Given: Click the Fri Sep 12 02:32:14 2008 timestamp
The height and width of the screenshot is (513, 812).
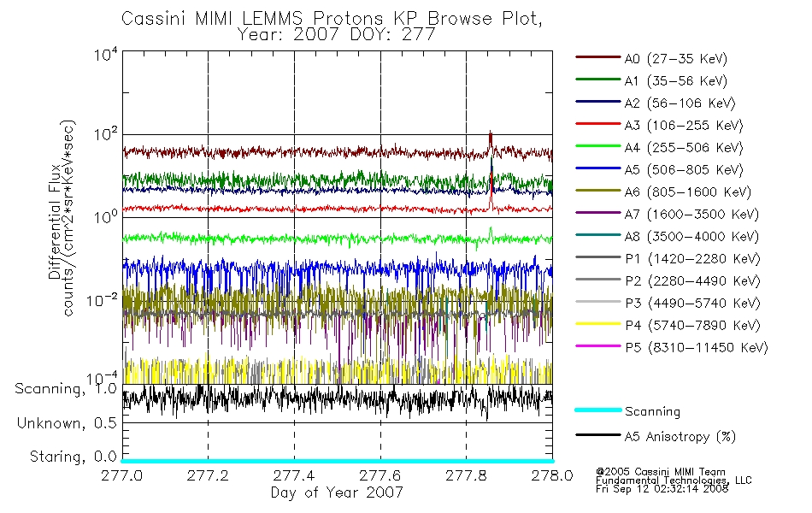Looking at the screenshot, I should (662, 489).
